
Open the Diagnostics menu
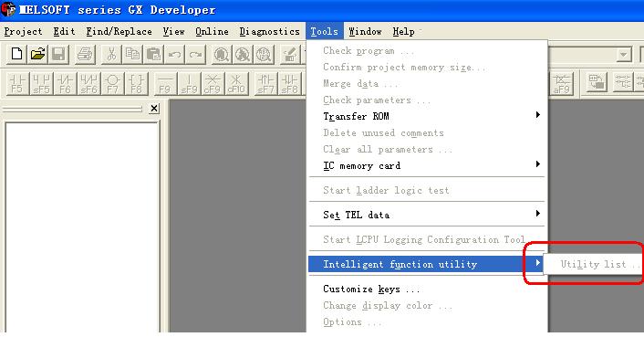(269, 32)
